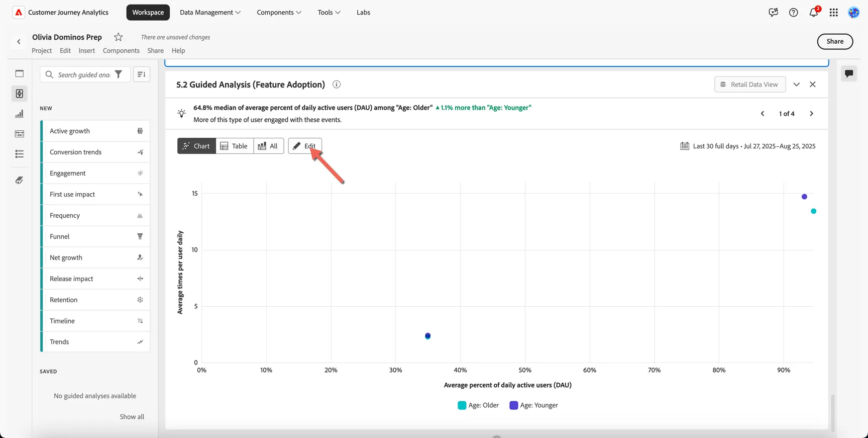Click the Edit pencil button by chart toggles
Image resolution: width=868 pixels, height=438 pixels.
click(x=305, y=146)
